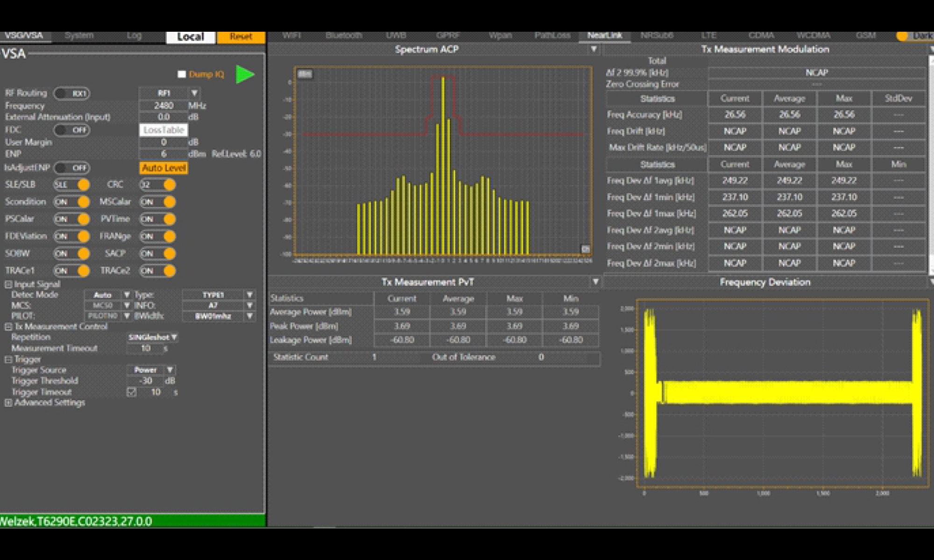Open the INFO A7 dropdown
This screenshot has height=560, width=934.
(219, 305)
